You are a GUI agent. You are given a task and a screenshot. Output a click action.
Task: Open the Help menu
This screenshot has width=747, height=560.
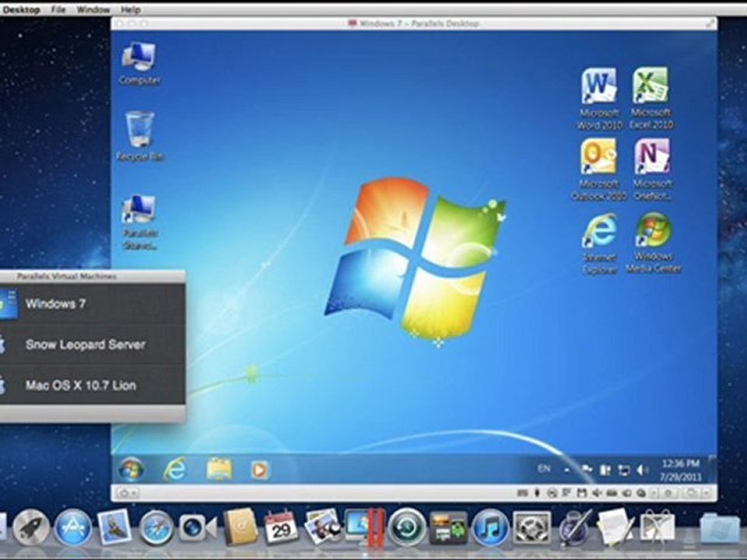pyautogui.click(x=130, y=9)
